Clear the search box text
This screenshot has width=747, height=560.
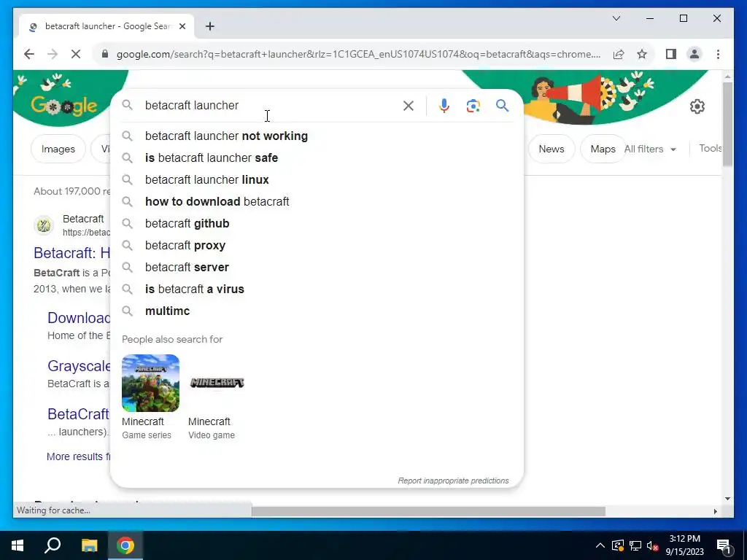coord(409,106)
